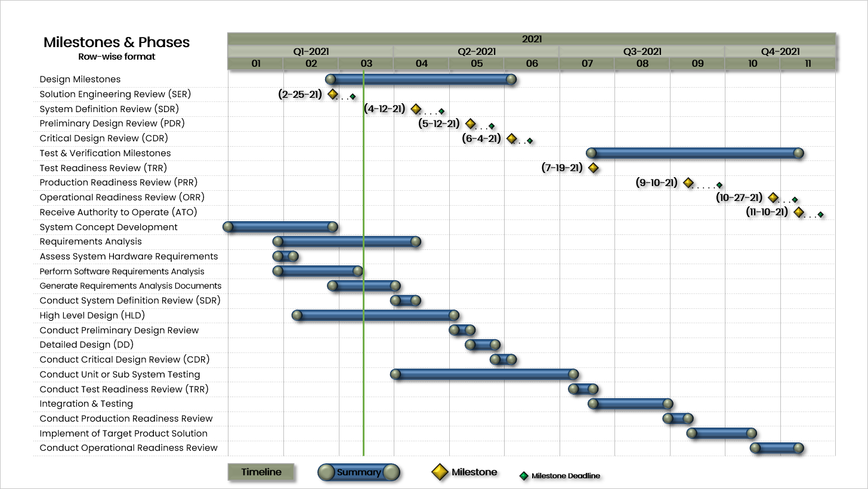
Task: Select the System Concept Development bar
Action: (x=280, y=227)
